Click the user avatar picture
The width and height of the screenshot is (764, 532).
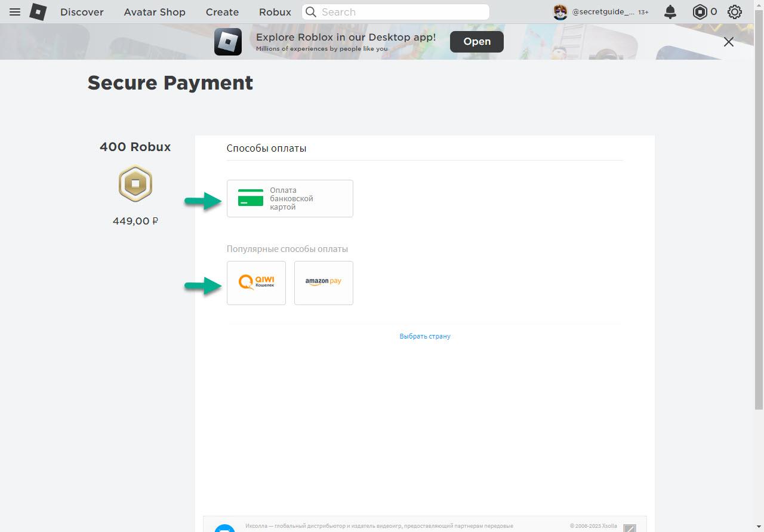(560, 12)
